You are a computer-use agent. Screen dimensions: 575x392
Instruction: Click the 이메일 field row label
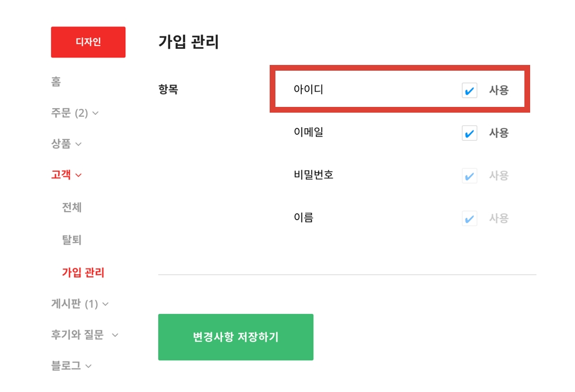(x=308, y=132)
